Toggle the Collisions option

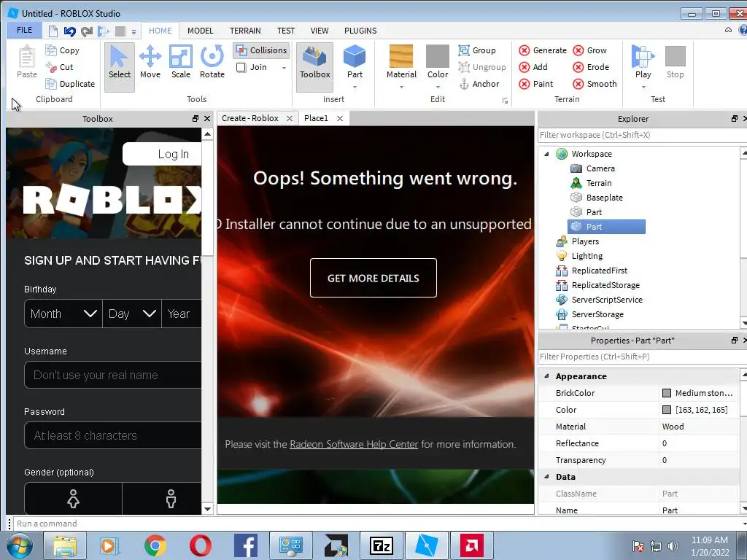262,50
